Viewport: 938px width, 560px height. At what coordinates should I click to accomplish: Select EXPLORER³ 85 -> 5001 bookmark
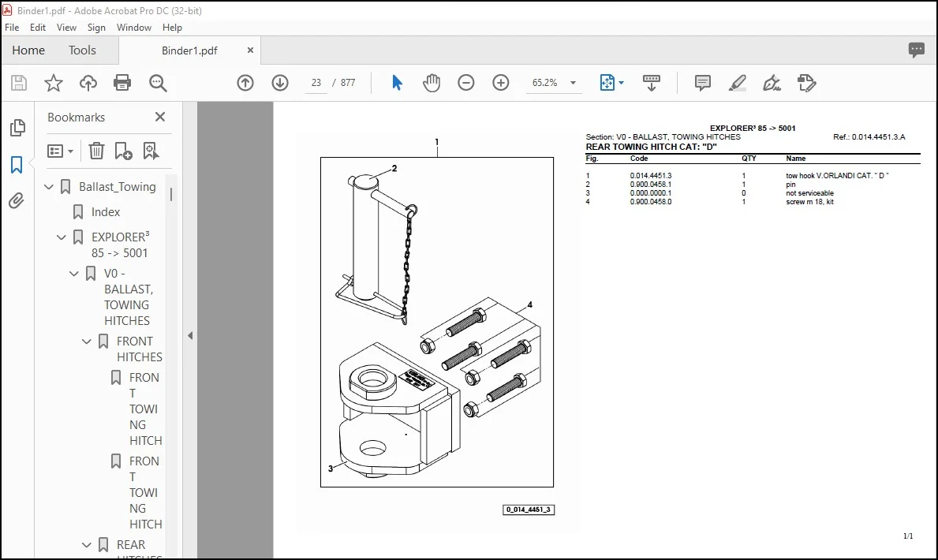[x=120, y=245]
